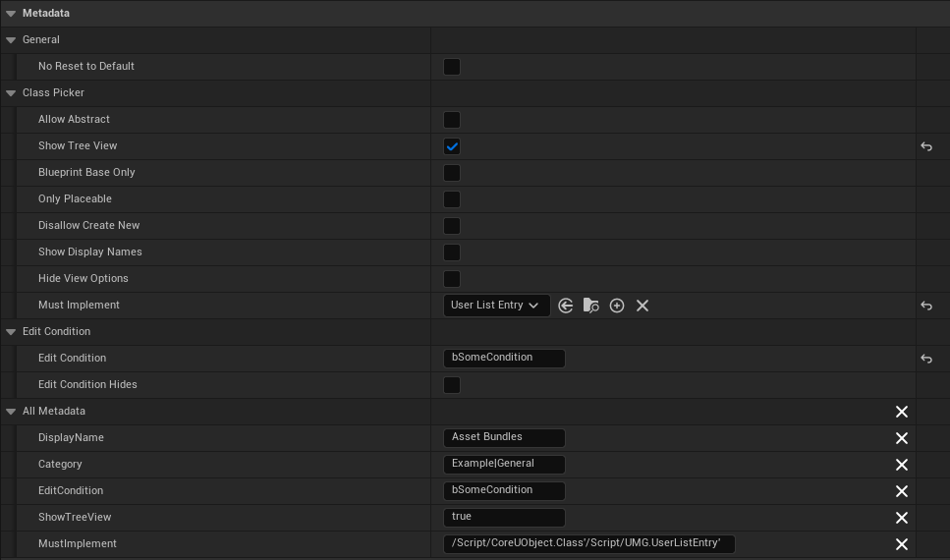Screen dimensions: 950x560
Task: Reset Edit Condition to default
Action: (926, 359)
